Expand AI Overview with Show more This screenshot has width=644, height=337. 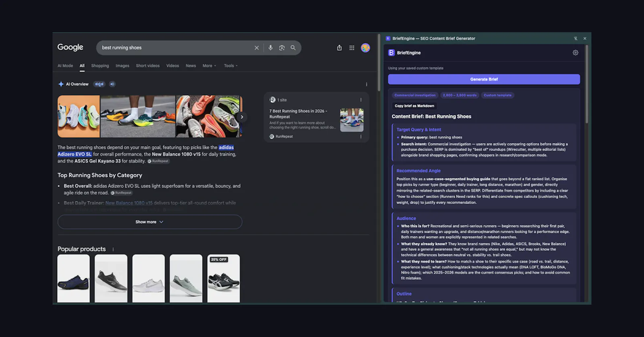150,222
